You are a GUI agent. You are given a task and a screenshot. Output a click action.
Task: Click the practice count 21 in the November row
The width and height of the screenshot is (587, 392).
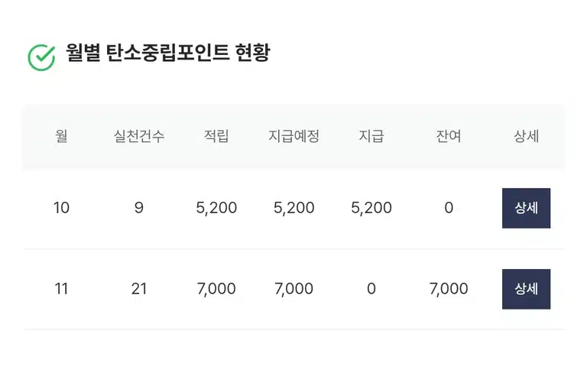(139, 289)
